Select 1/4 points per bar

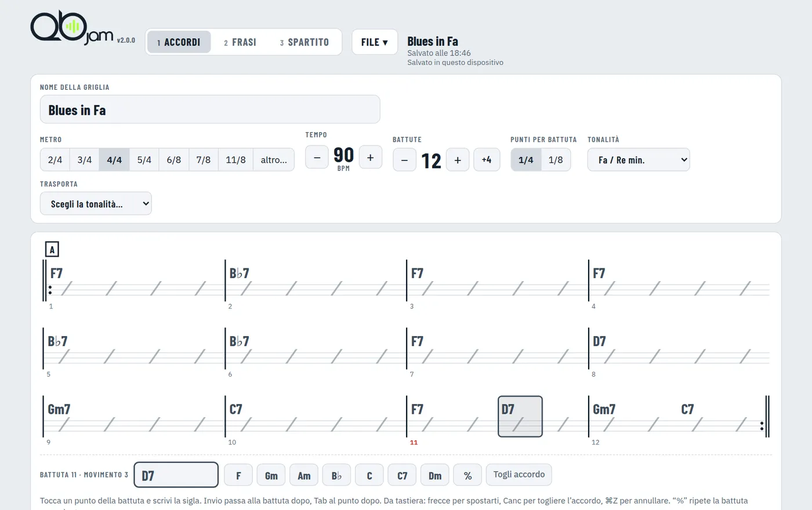click(x=526, y=160)
